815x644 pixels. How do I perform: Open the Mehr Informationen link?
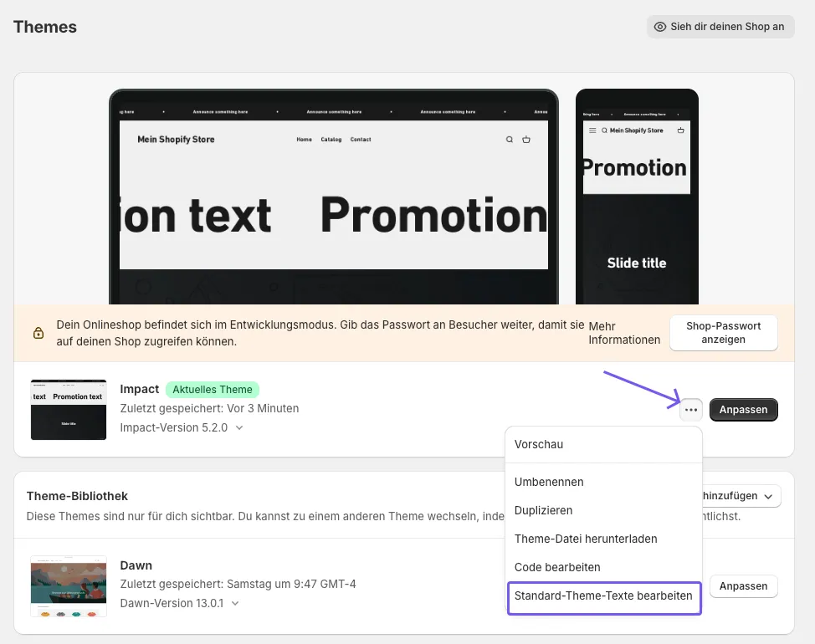click(624, 333)
